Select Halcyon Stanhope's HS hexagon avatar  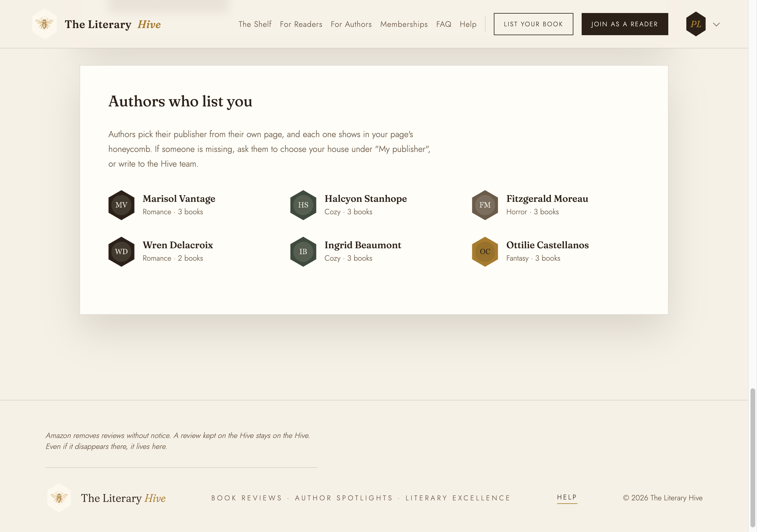(x=303, y=205)
